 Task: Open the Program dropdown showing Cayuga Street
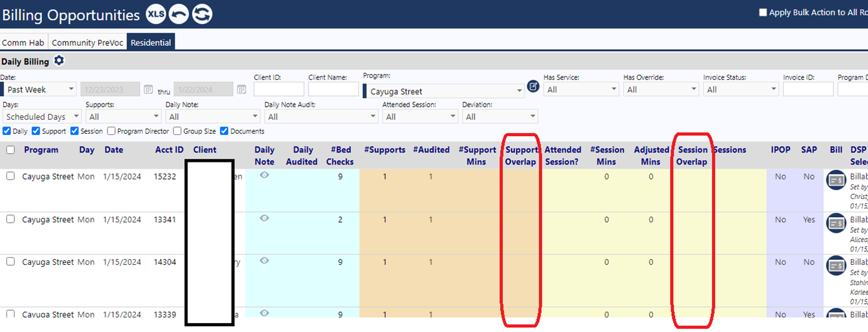pyautogui.click(x=444, y=91)
